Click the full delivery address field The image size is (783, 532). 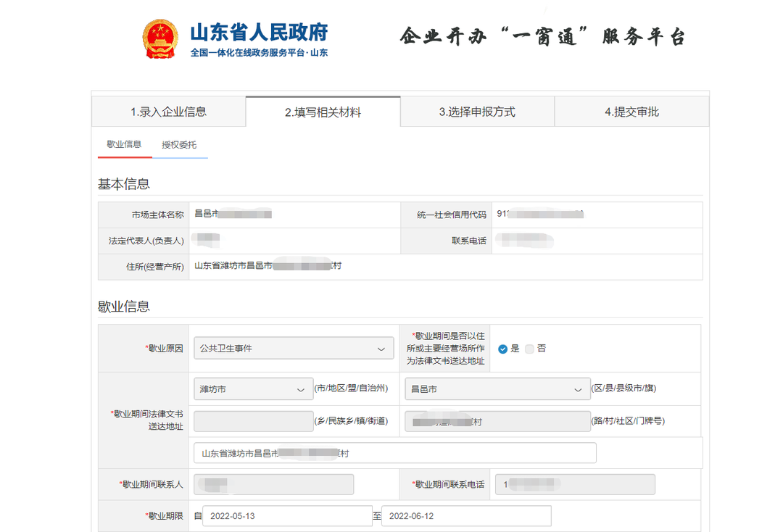pos(394,453)
